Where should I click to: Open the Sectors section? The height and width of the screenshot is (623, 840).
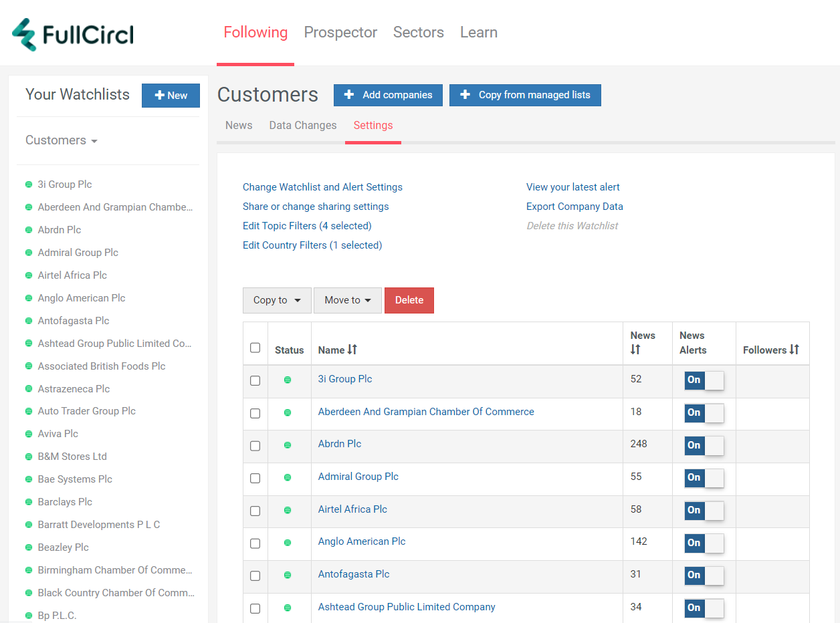click(419, 32)
